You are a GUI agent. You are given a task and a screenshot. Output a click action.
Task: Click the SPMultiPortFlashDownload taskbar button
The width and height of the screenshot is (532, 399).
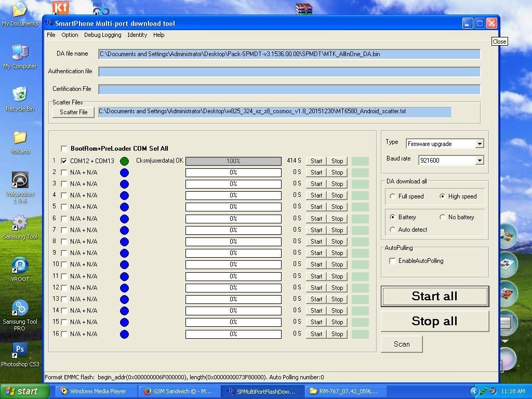pyautogui.click(x=262, y=391)
